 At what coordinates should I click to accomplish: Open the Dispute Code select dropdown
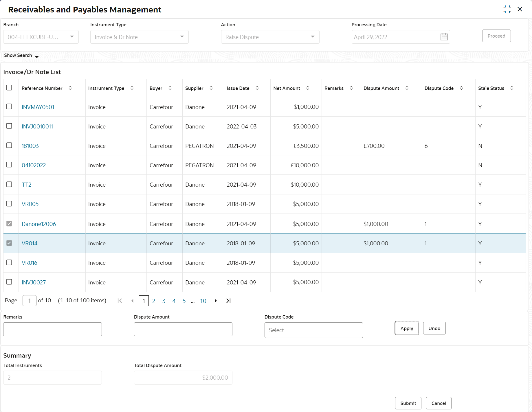tap(313, 330)
